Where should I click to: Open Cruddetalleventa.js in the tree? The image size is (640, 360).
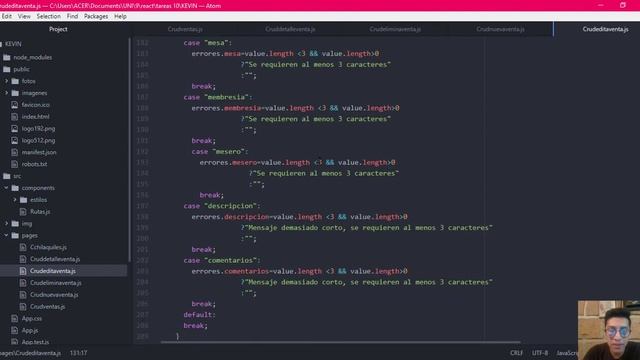[55, 259]
